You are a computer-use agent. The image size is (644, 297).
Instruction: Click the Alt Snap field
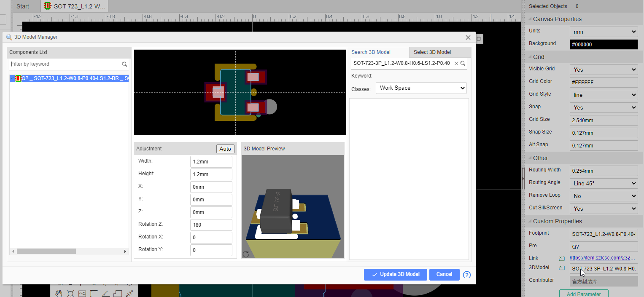604,145
